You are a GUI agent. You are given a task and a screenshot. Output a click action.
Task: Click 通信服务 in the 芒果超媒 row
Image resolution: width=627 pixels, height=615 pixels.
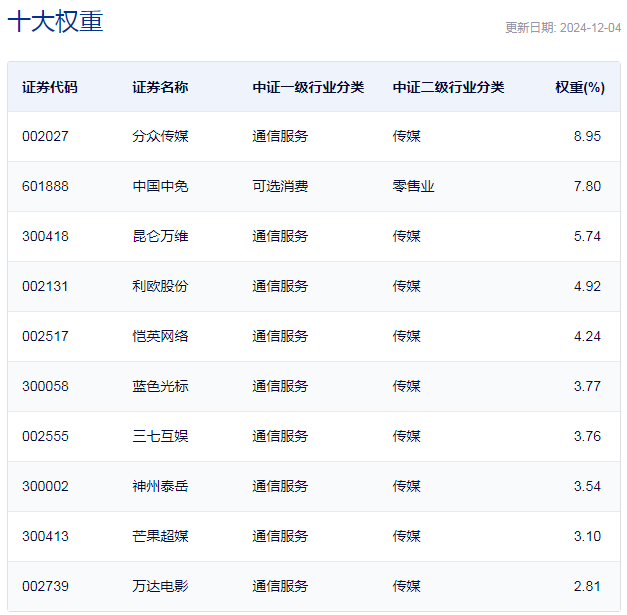click(x=280, y=536)
